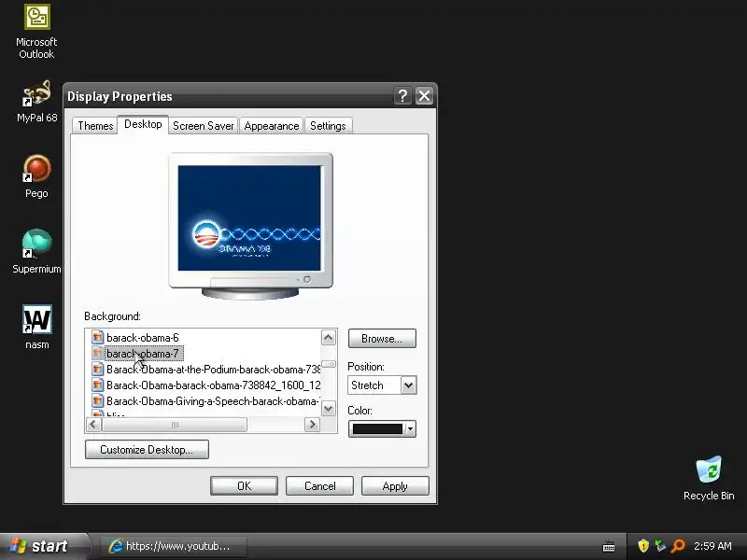Close the Display Properties dialog

tap(424, 96)
